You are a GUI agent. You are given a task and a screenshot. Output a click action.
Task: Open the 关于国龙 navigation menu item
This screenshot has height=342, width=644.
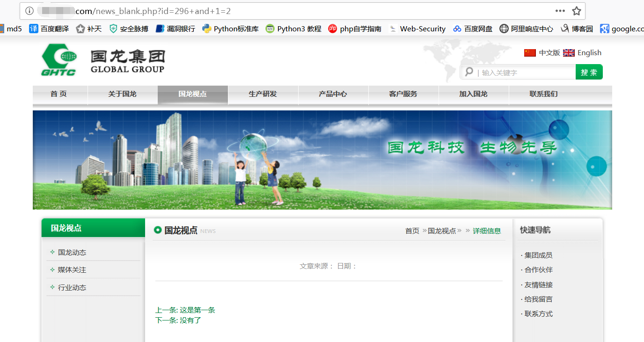pyautogui.click(x=123, y=94)
